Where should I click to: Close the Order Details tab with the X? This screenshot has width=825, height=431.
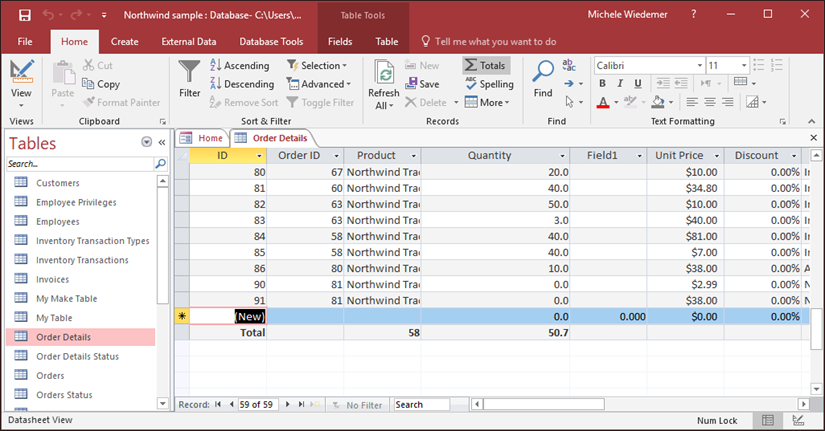(x=813, y=138)
